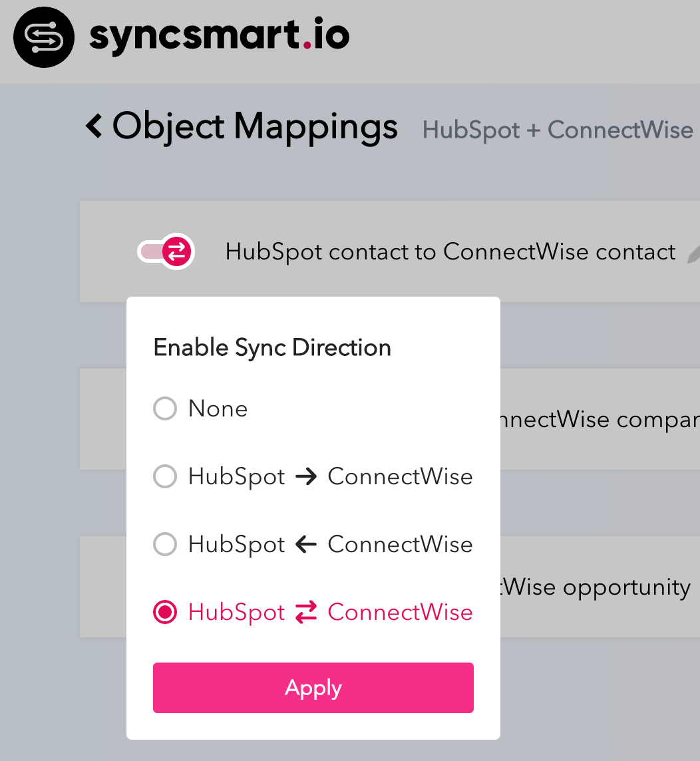The width and height of the screenshot is (700, 761).
Task: Click the right-pointing arrow icon in sync options
Action: pyautogui.click(x=306, y=476)
